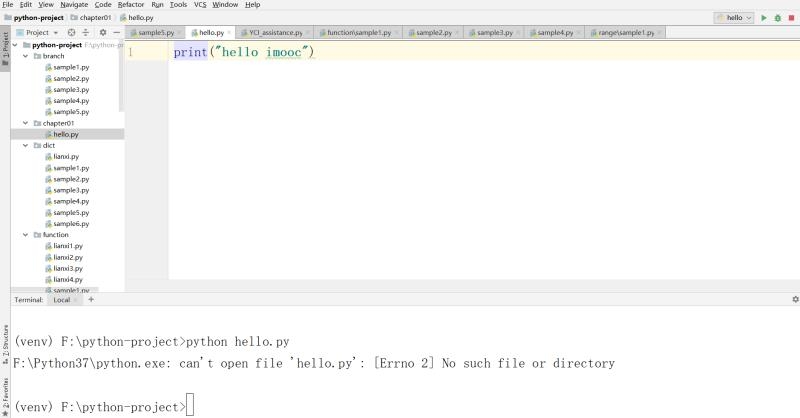
Task: Click chapter01 in the navigation breadcrumb
Action: pyautogui.click(x=91, y=18)
